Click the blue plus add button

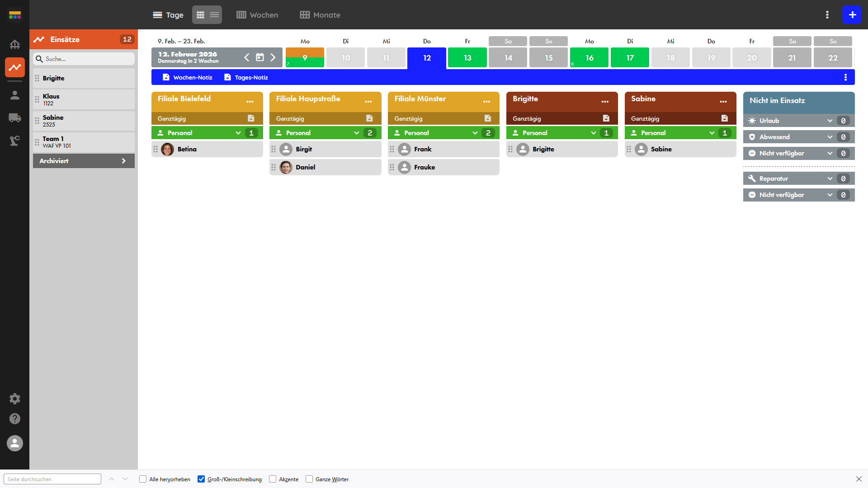pos(852,15)
